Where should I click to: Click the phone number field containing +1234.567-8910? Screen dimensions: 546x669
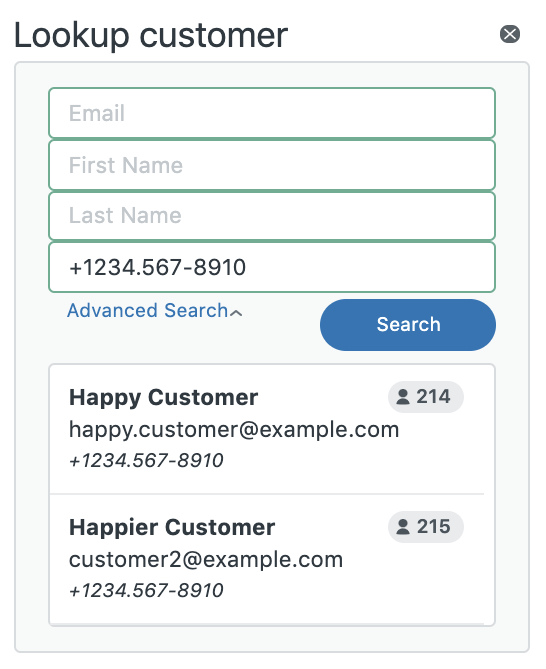(272, 267)
